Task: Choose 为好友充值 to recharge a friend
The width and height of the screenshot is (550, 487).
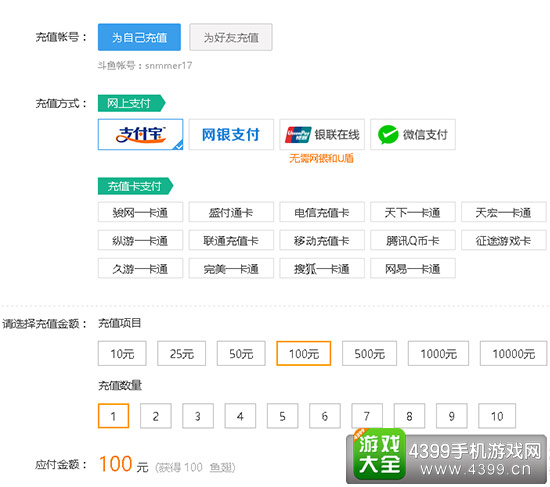Action: pos(231,37)
